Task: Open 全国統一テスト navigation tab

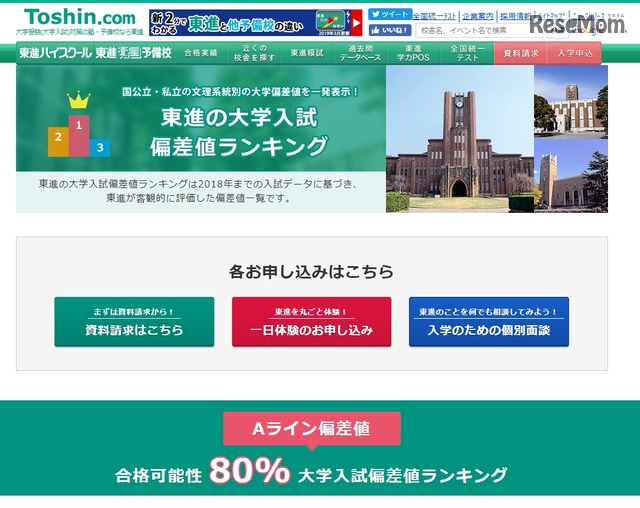Action: point(467,53)
